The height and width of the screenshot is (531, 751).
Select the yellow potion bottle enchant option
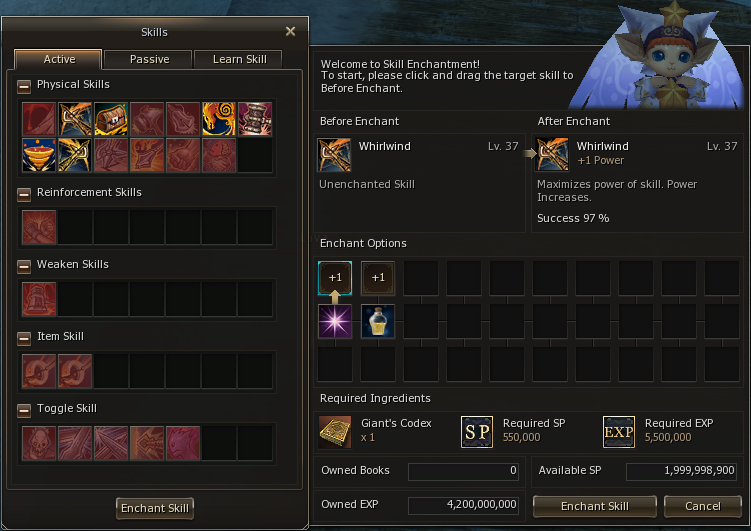tap(378, 321)
